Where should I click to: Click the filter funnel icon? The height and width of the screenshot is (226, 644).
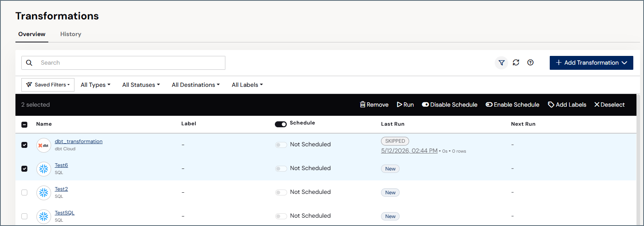(501, 63)
